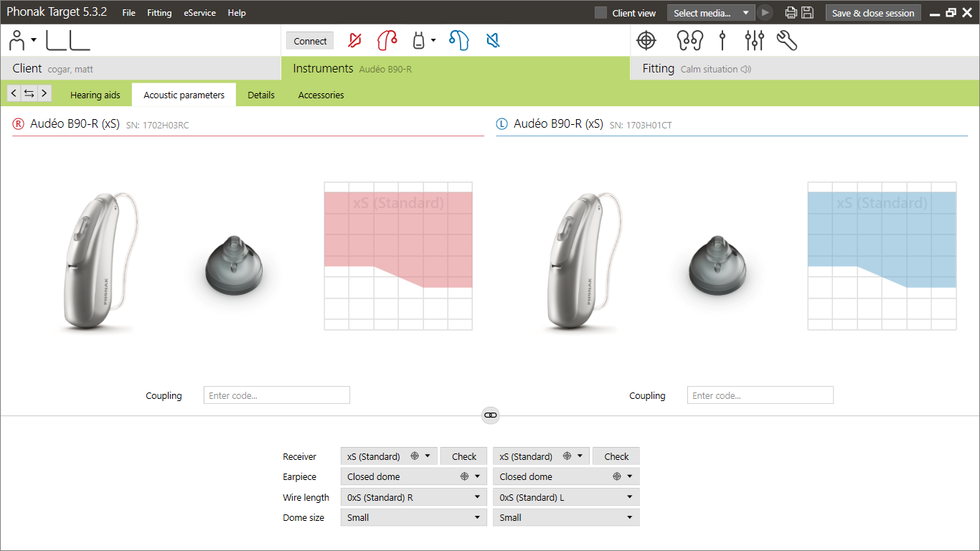
Task: Click the red right fitting range chart
Action: click(x=398, y=256)
